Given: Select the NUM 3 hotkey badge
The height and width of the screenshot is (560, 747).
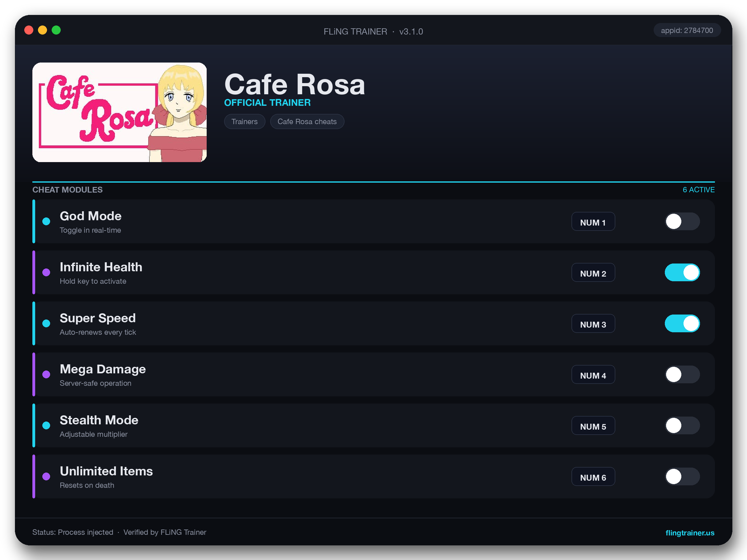Looking at the screenshot, I should (x=593, y=323).
